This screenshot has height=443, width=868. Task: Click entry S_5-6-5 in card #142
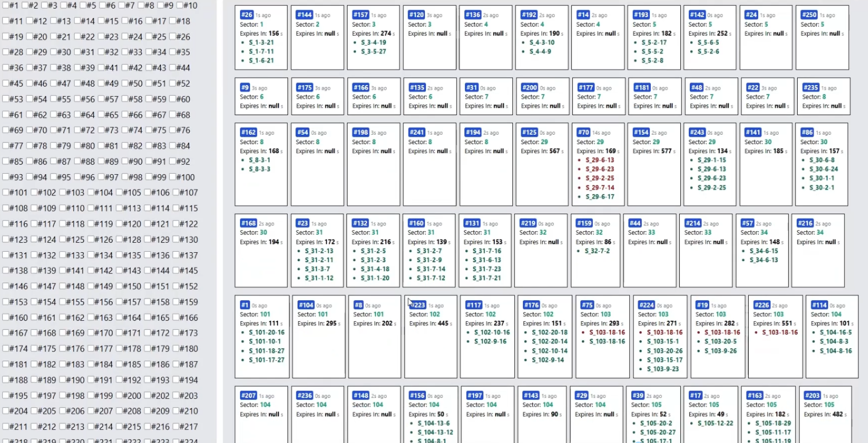pos(708,42)
